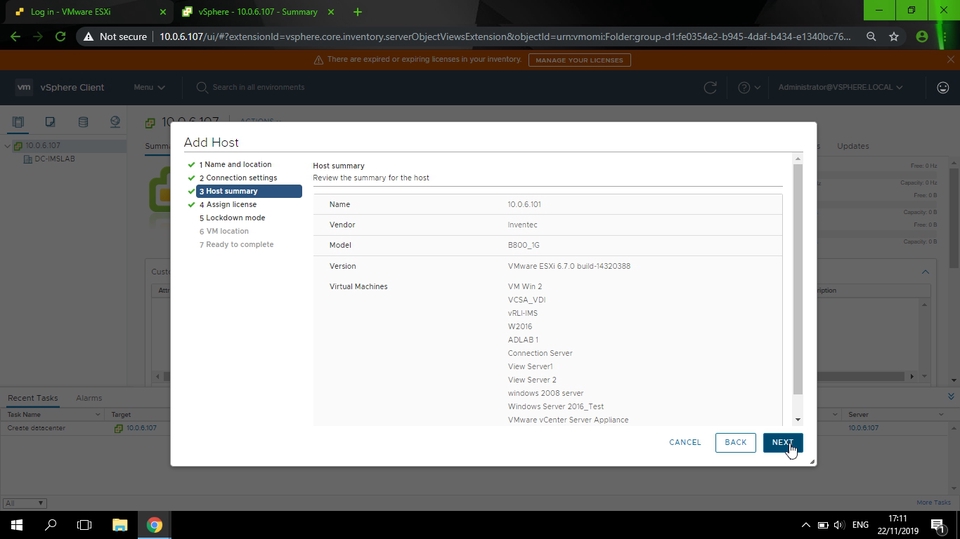Click the browser zoom magnifier icon

[x=871, y=37]
